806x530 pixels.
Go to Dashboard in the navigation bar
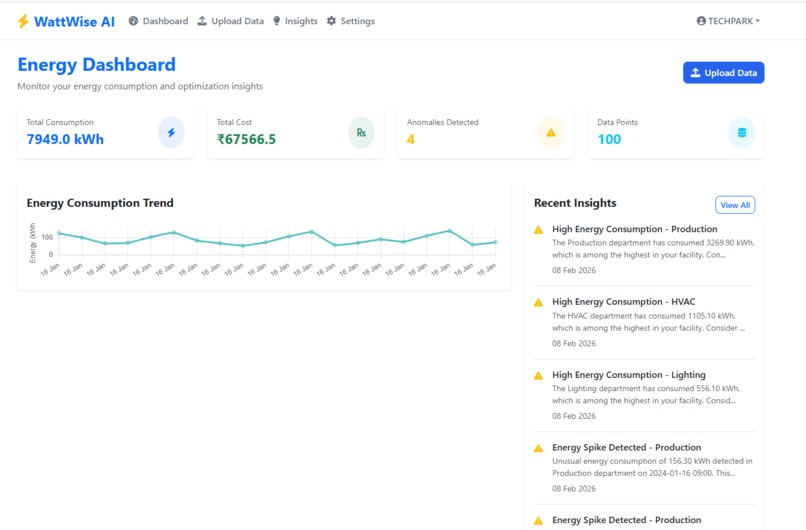[158, 21]
